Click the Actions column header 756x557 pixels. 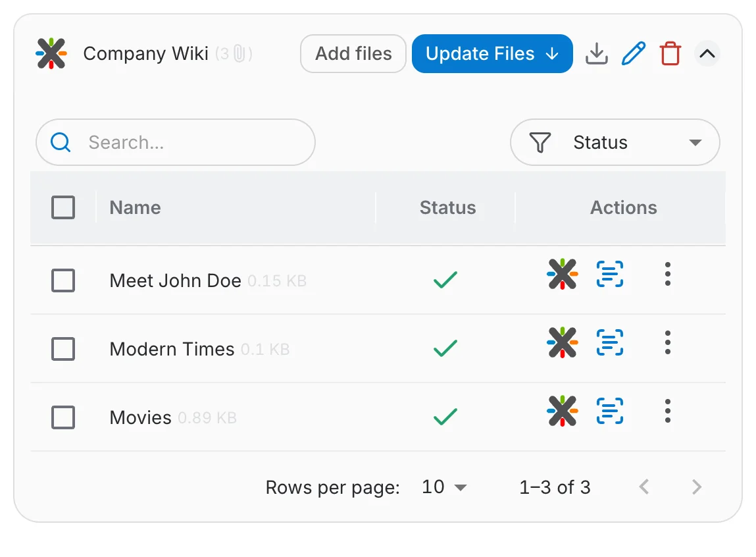click(x=623, y=208)
